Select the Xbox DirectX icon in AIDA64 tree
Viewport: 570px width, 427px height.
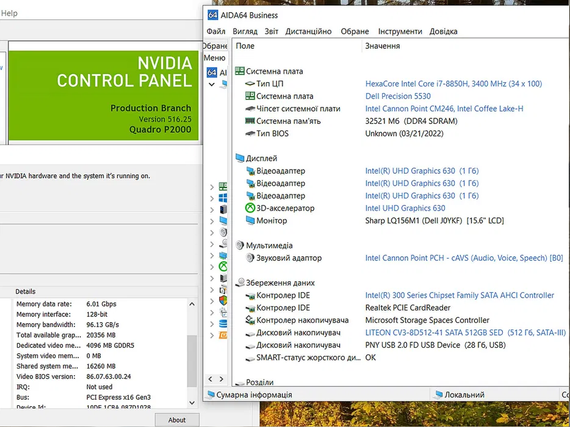tap(223, 267)
